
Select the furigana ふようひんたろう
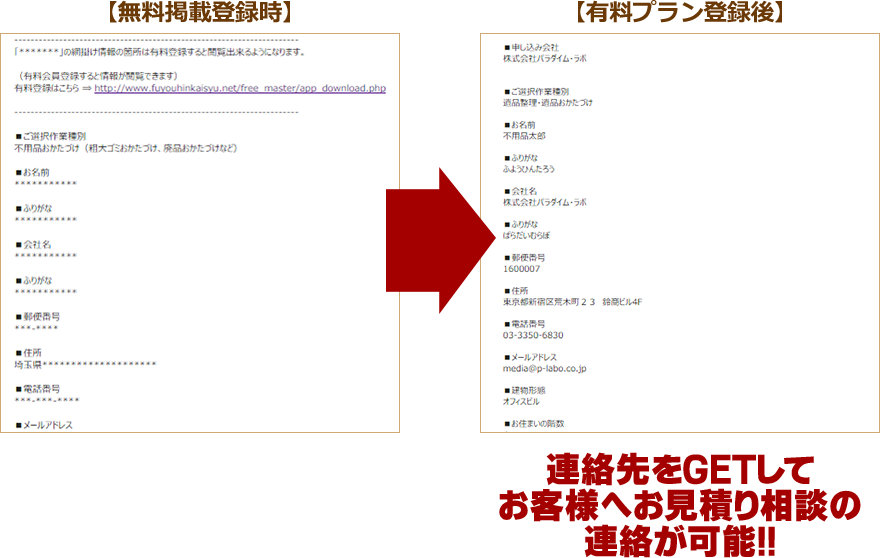click(529, 169)
